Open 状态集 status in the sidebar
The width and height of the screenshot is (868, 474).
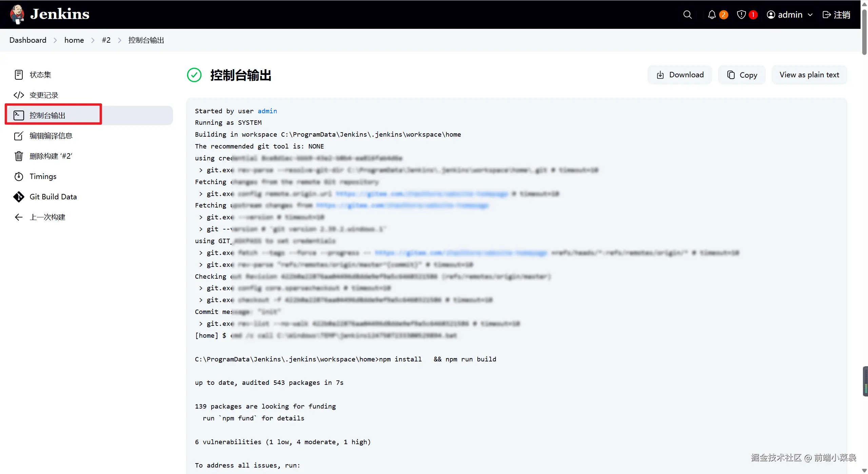40,75
